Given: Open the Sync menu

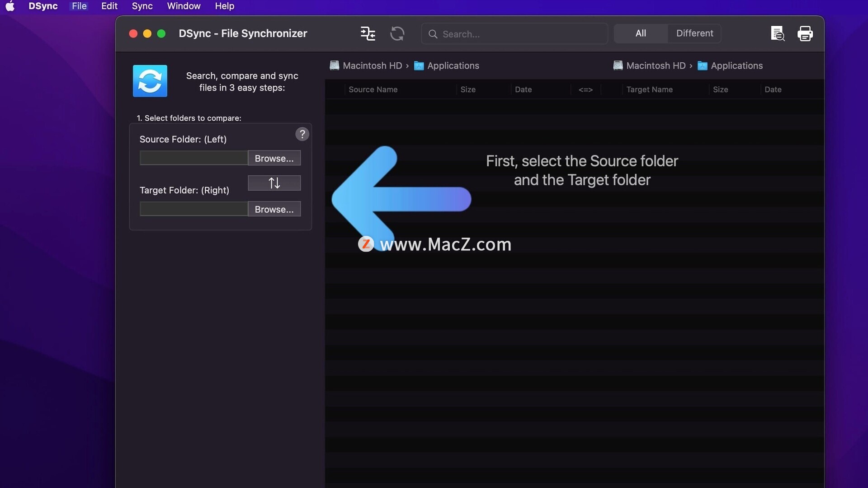Looking at the screenshot, I should tap(142, 6).
